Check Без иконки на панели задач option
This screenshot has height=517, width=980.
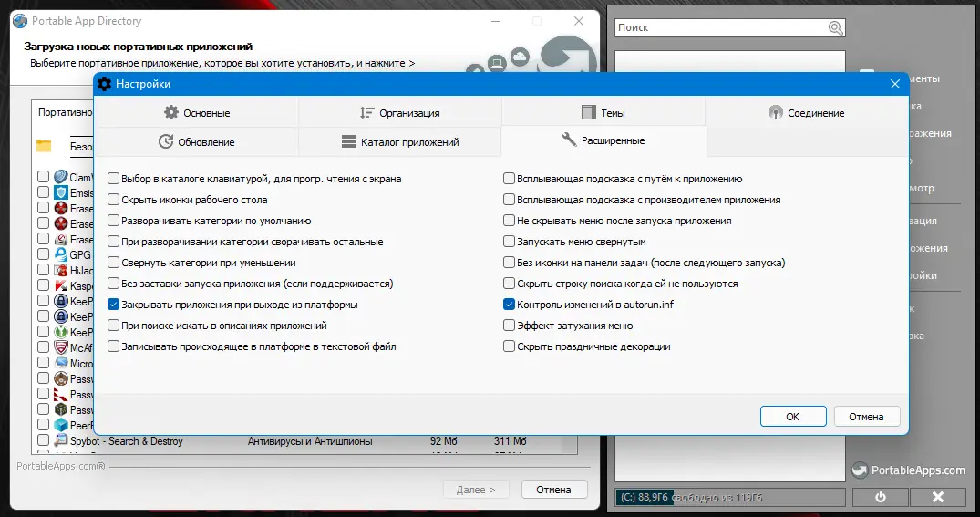509,263
